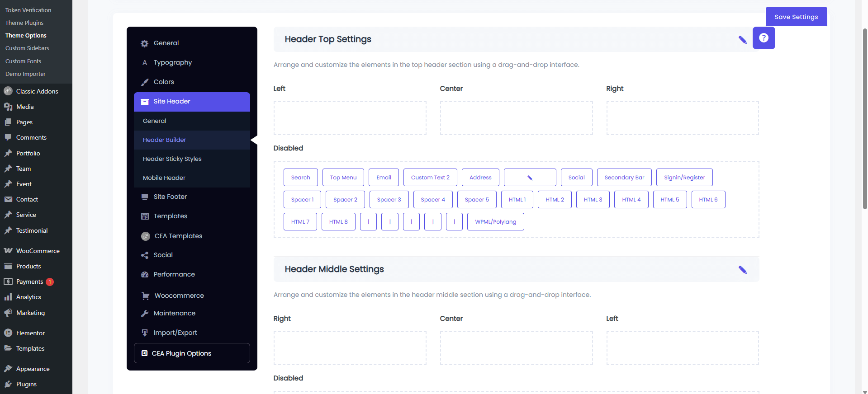This screenshot has height=394, width=868.
Task: Click the Social share icon in options panel
Action: [145, 255]
